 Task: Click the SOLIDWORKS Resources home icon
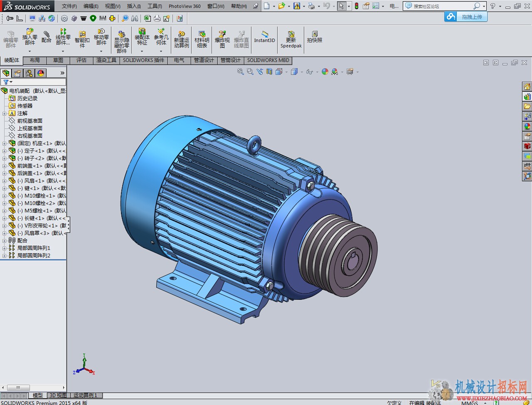click(x=527, y=86)
